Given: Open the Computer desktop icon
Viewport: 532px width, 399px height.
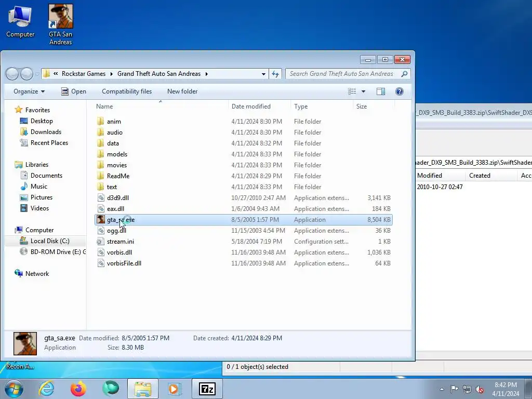Looking at the screenshot, I should tap(20, 22).
